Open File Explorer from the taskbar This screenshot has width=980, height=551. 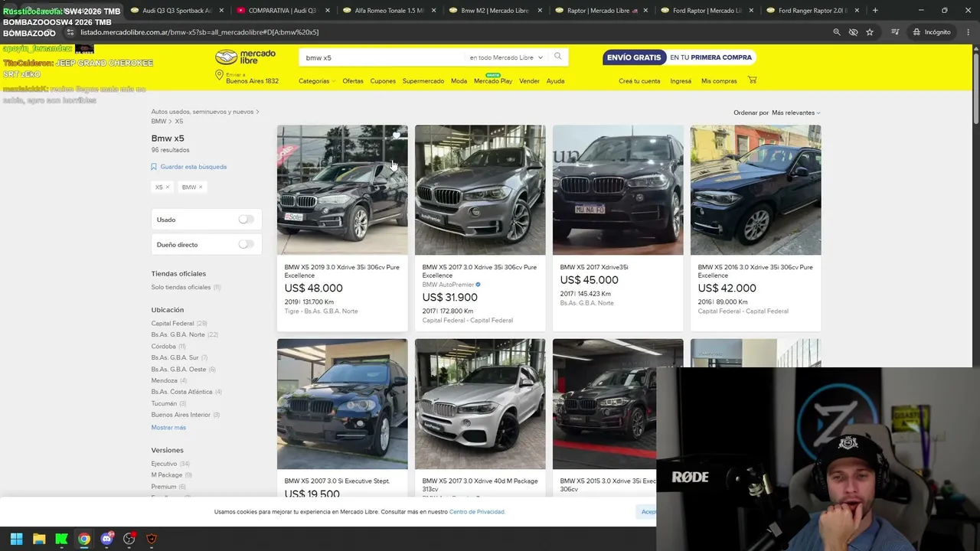click(39, 539)
